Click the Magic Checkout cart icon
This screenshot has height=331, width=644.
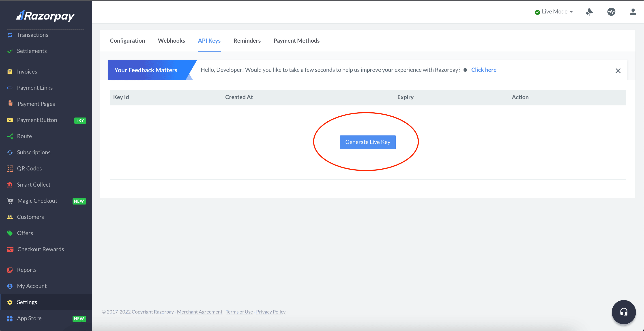pyautogui.click(x=10, y=201)
